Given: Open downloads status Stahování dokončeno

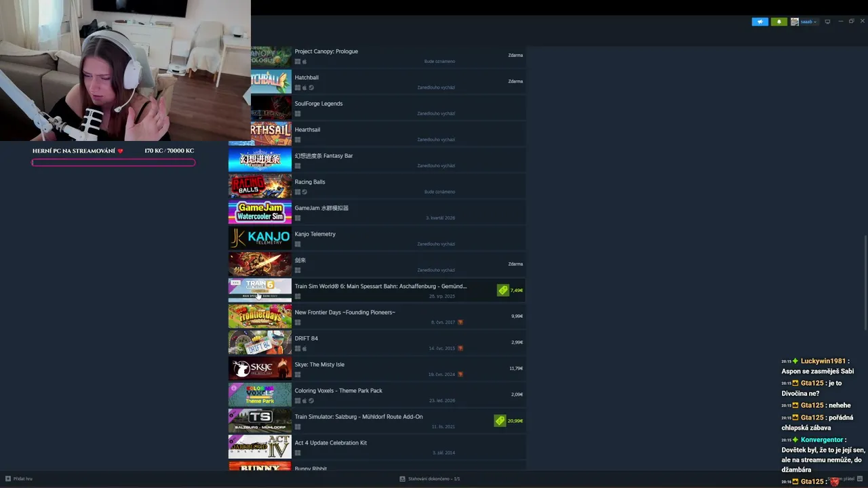Looking at the screenshot, I should [434, 479].
